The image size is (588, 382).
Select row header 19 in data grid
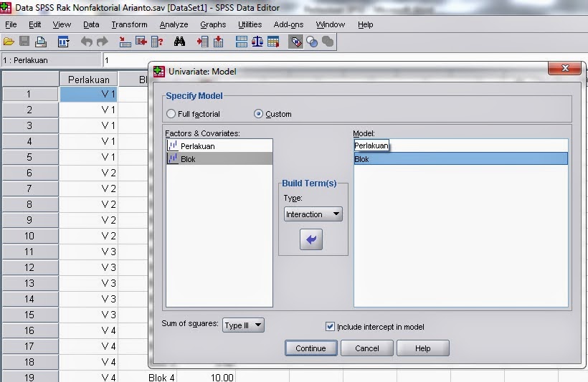pyautogui.click(x=30, y=376)
